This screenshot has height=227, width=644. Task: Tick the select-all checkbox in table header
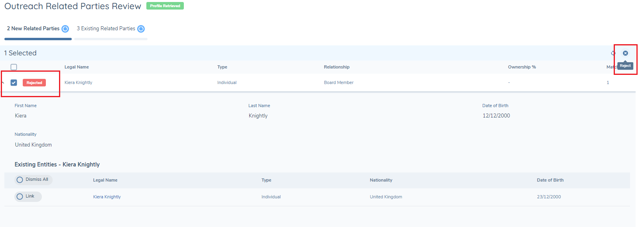(14, 67)
